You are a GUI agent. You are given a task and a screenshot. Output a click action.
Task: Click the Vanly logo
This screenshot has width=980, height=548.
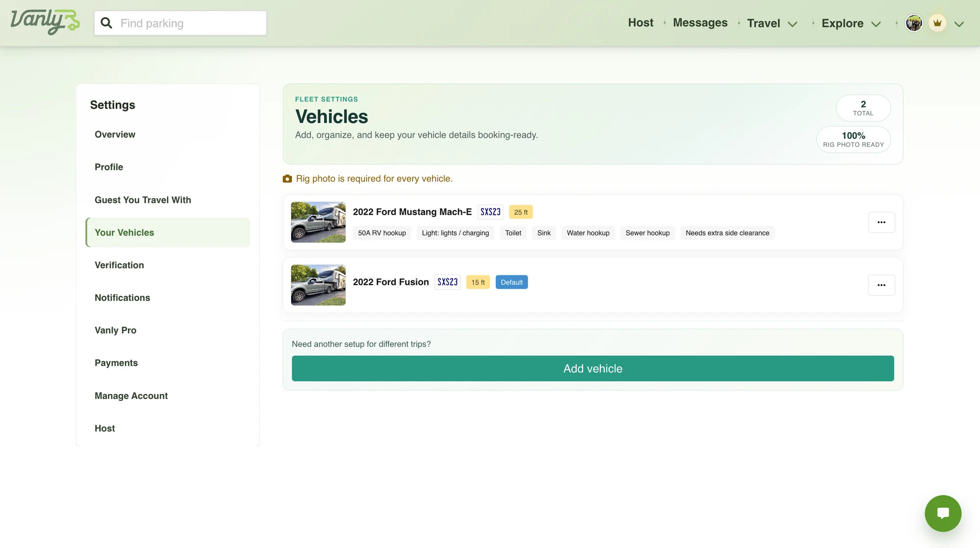pos(45,22)
